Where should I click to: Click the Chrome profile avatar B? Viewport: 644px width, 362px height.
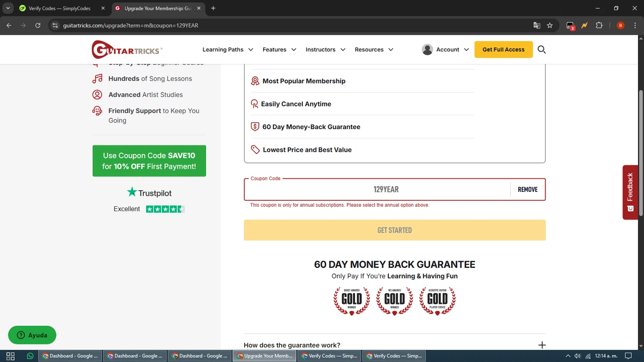[620, 25]
